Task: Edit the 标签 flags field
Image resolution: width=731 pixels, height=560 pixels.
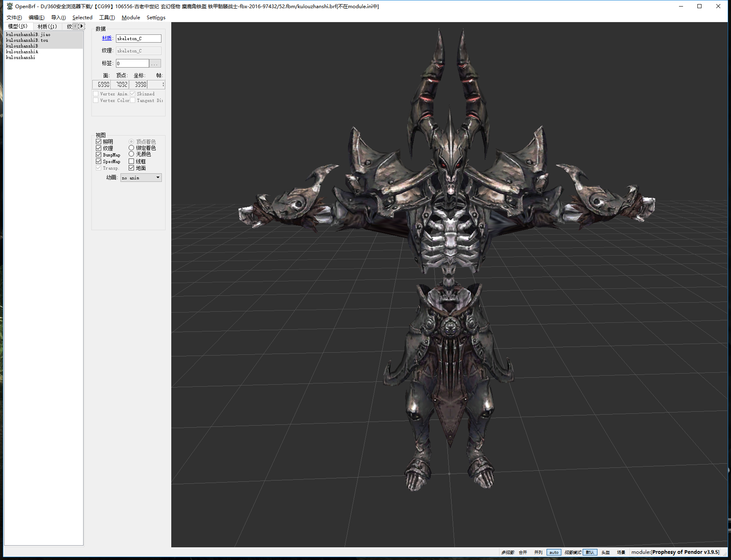Action: [132, 63]
